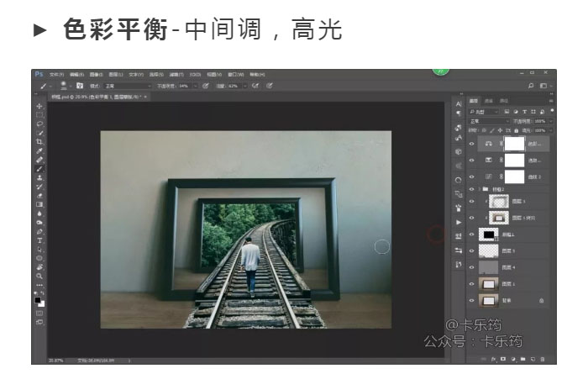Screen dimensions: 588x374
Task: Open the workspace switcher button
Action: [x=543, y=86]
